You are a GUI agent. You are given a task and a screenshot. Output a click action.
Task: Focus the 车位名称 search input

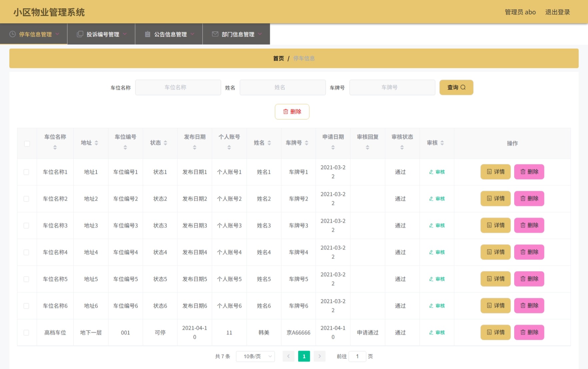(x=178, y=87)
